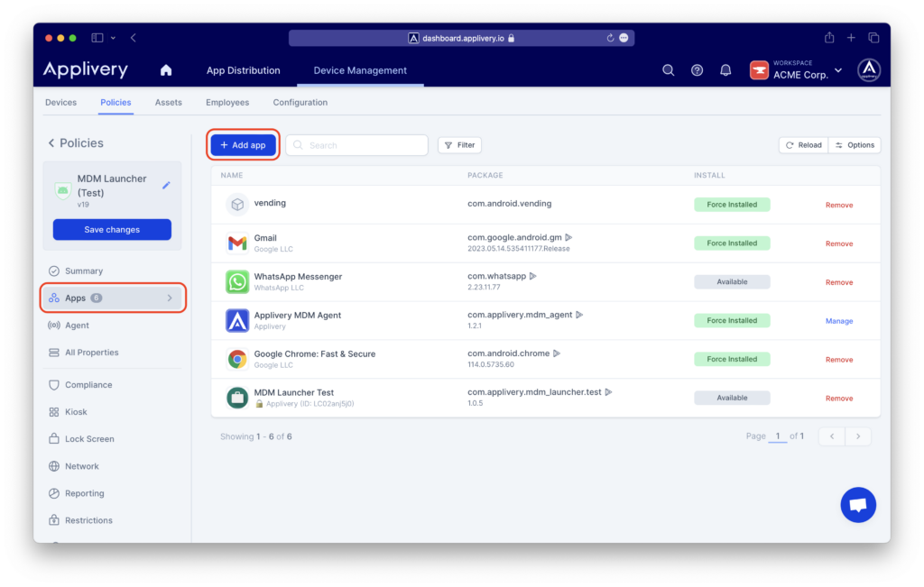Click the vending package box icon
The width and height of the screenshot is (924, 587).
[x=237, y=205]
